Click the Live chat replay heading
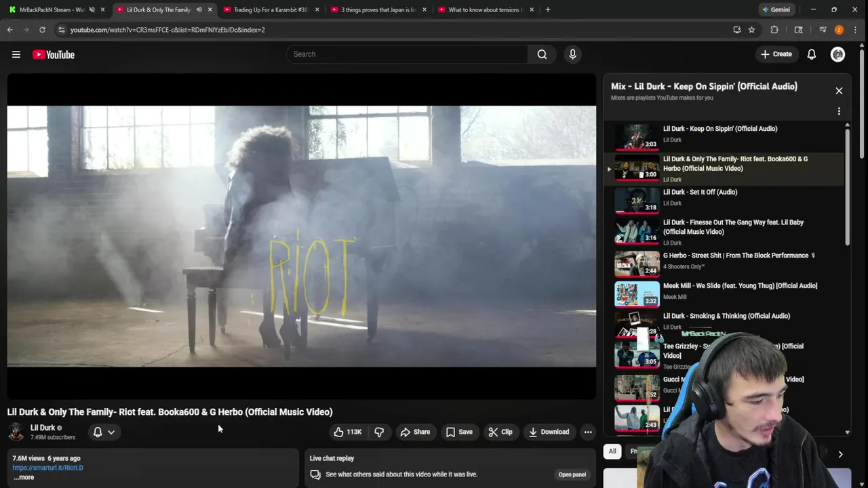Image resolution: width=868 pixels, height=488 pixels. (x=332, y=458)
